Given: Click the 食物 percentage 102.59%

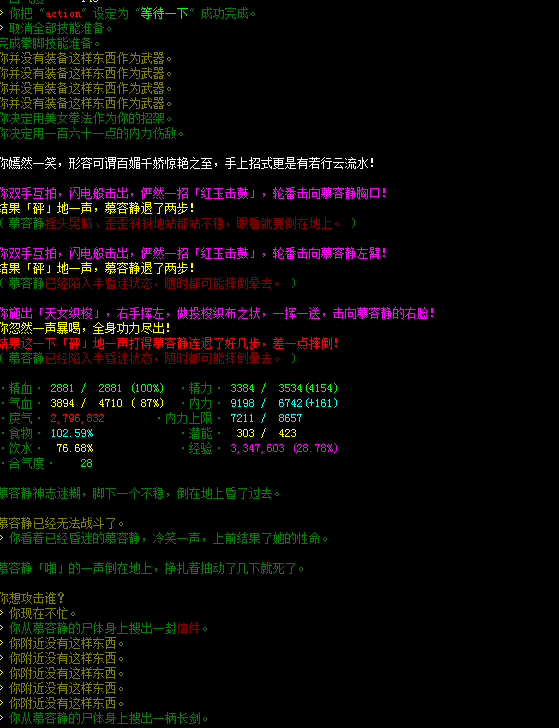Looking at the screenshot, I should click(72, 433).
